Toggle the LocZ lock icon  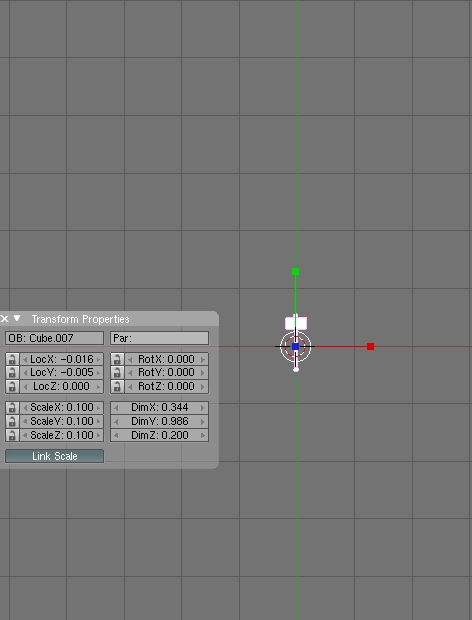point(12,386)
